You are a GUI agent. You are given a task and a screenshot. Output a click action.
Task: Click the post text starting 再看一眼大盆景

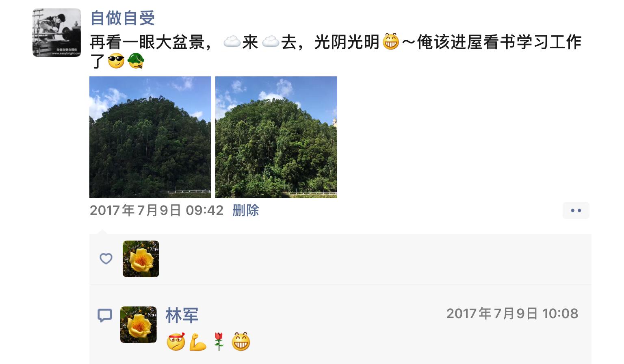[336, 52]
